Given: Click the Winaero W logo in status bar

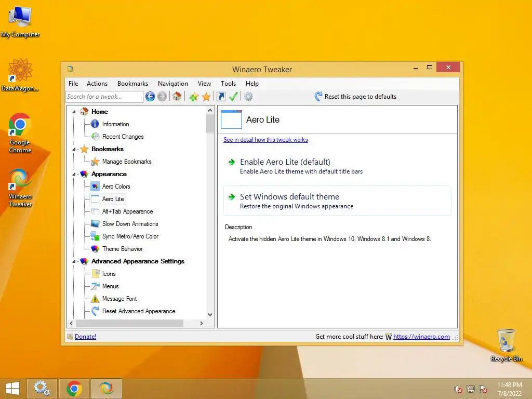Looking at the screenshot, I should 389,337.
